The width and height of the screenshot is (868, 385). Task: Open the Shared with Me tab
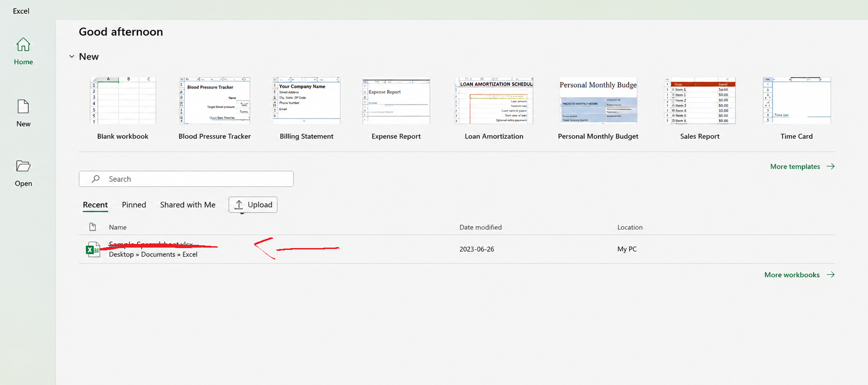pyautogui.click(x=188, y=205)
